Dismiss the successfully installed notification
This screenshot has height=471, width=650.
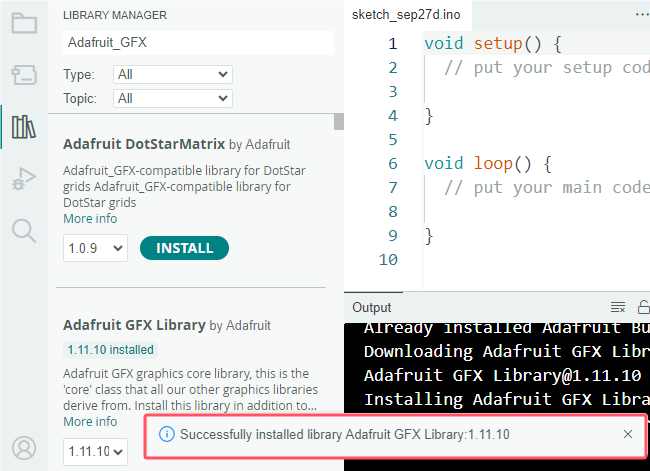click(x=628, y=434)
